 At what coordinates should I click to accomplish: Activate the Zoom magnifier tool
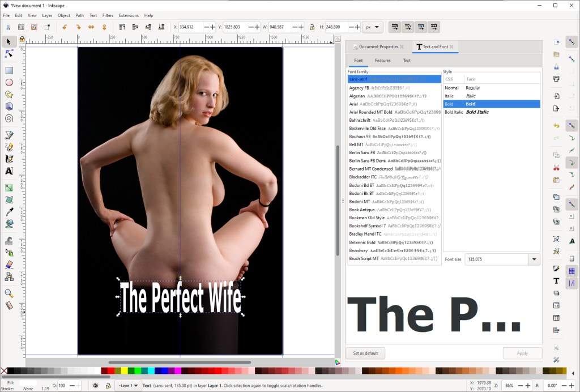[9, 293]
